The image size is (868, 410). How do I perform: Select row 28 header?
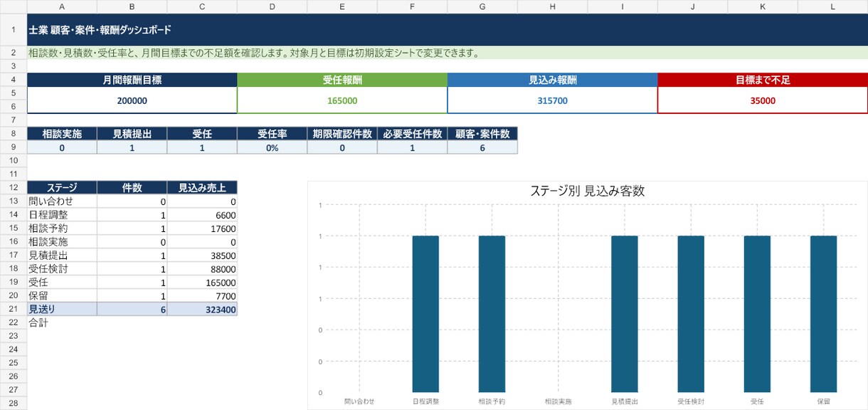(x=14, y=404)
